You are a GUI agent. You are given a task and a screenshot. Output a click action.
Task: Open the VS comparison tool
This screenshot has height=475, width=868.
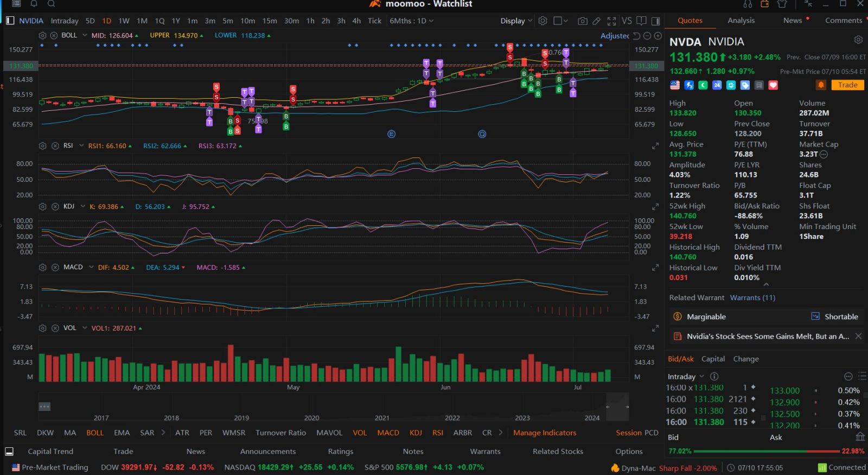[x=627, y=21]
